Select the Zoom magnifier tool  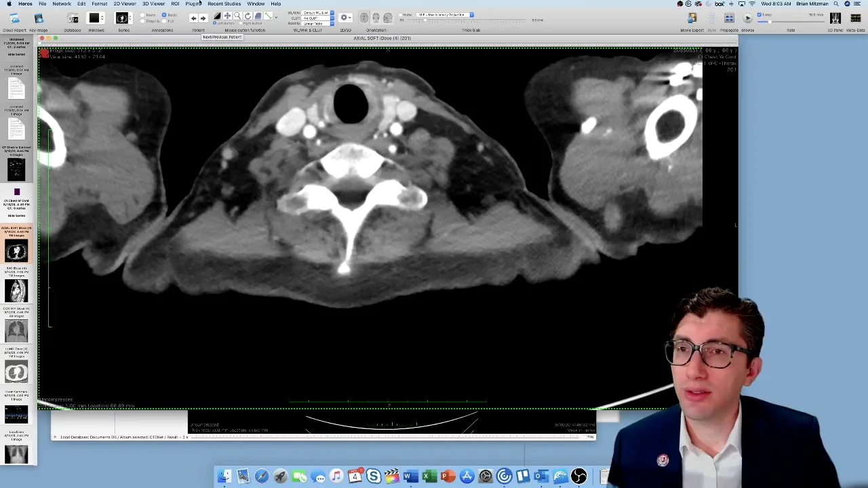(237, 15)
